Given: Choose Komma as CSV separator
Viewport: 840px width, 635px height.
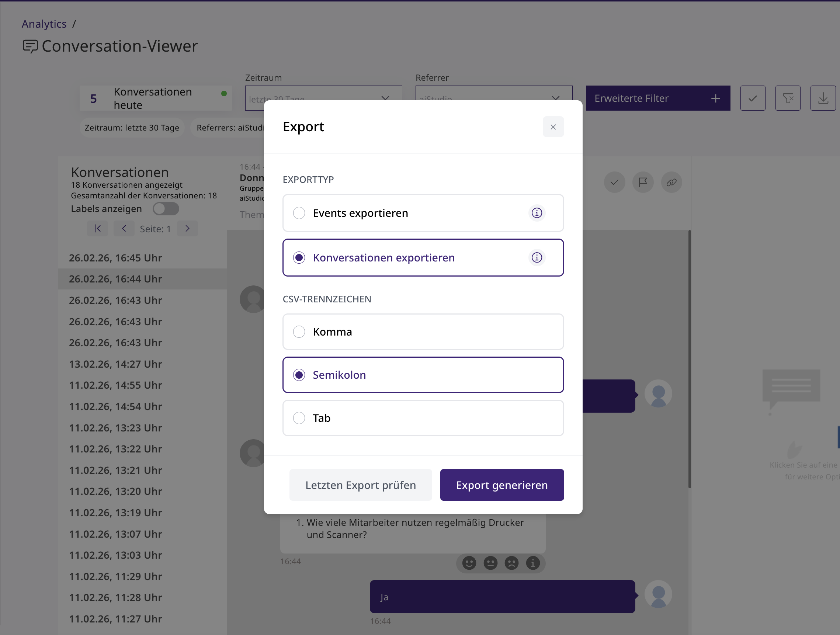Looking at the screenshot, I should point(299,332).
